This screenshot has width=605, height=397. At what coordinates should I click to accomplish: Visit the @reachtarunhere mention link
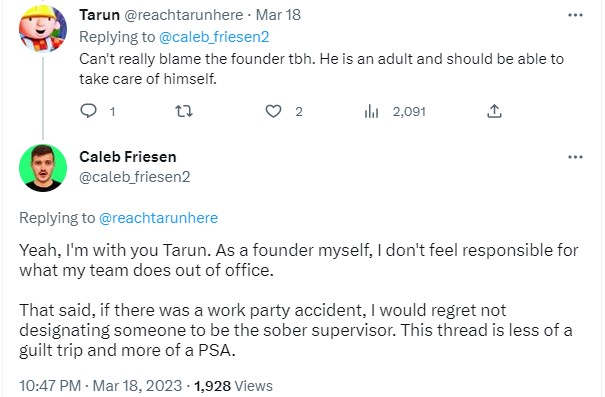click(158, 218)
